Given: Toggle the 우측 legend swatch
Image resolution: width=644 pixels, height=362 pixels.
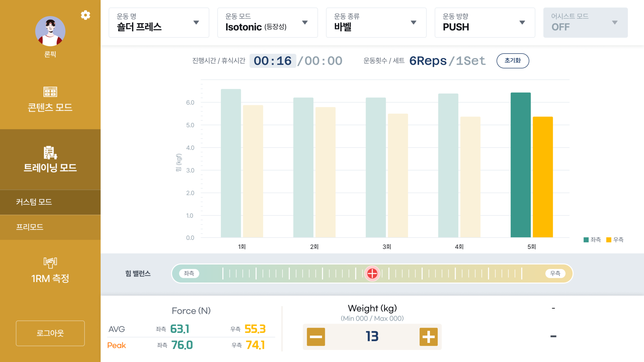Looking at the screenshot, I should pos(609,240).
